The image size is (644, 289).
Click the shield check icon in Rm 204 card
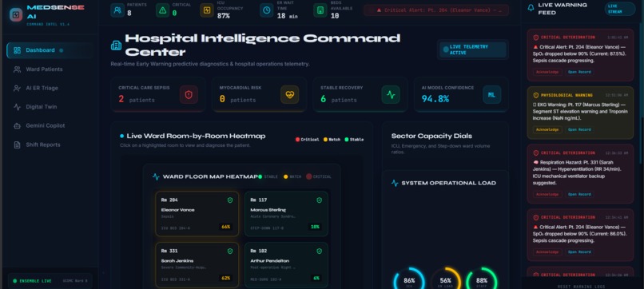click(230, 200)
